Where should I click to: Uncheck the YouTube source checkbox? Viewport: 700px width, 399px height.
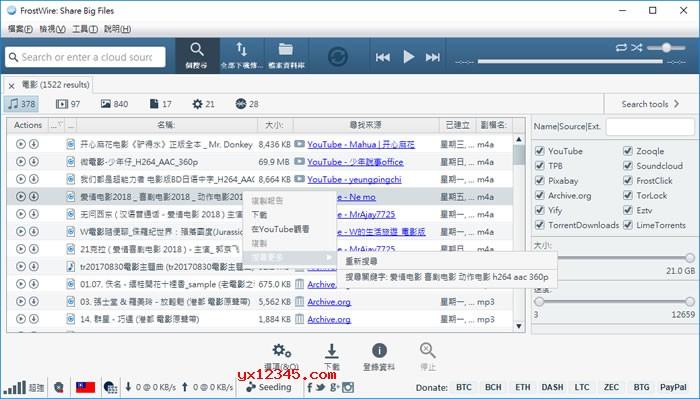pyautogui.click(x=540, y=151)
